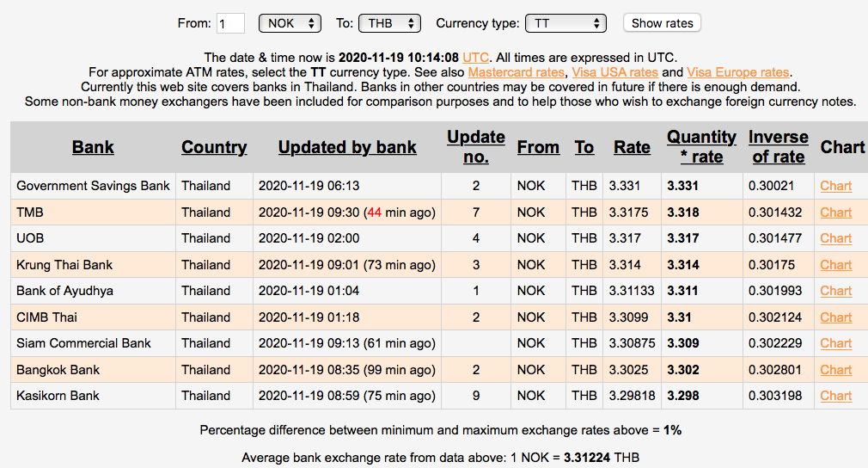Image resolution: width=868 pixels, height=468 pixels.
Task: View the Chart link for TMB
Action: click(x=835, y=212)
